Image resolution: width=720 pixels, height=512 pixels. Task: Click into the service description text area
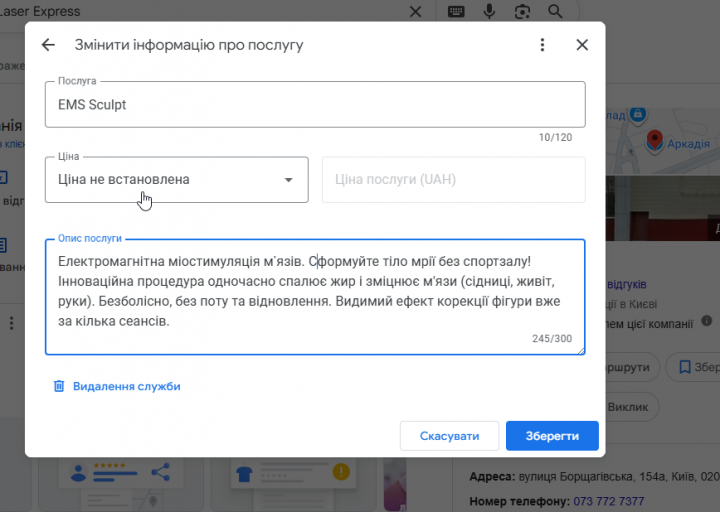coord(315,297)
